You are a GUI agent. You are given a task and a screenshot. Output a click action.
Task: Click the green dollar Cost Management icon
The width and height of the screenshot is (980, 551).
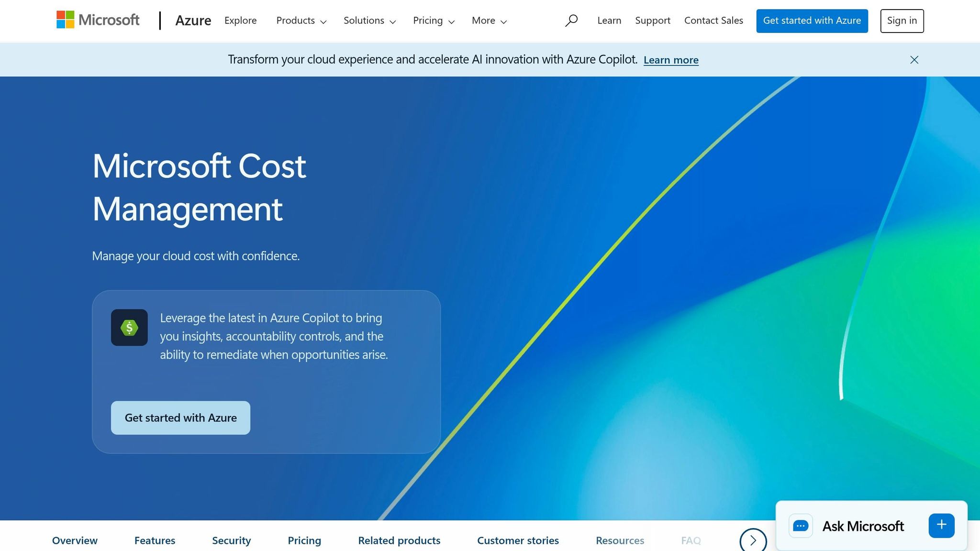[x=129, y=328]
